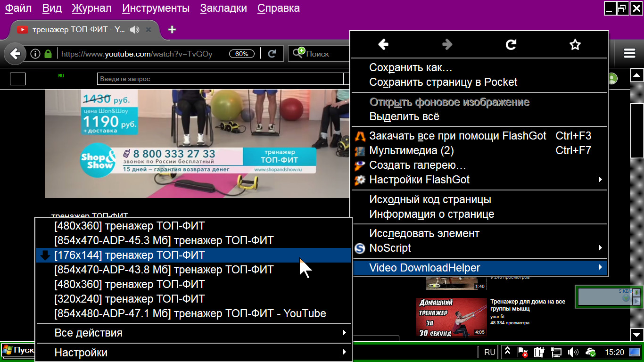This screenshot has height=362, width=644.
Task: Choose Исследовать элемент
Action: [x=479, y=233]
